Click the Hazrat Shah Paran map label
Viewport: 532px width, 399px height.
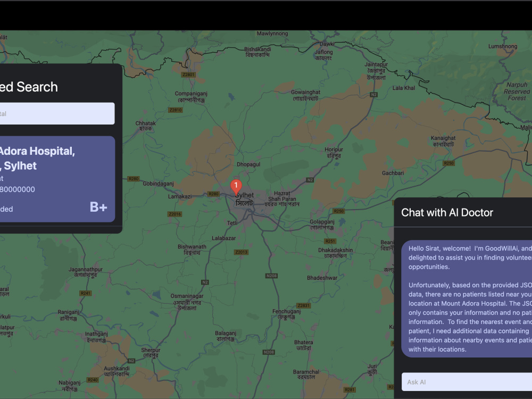[x=282, y=198]
